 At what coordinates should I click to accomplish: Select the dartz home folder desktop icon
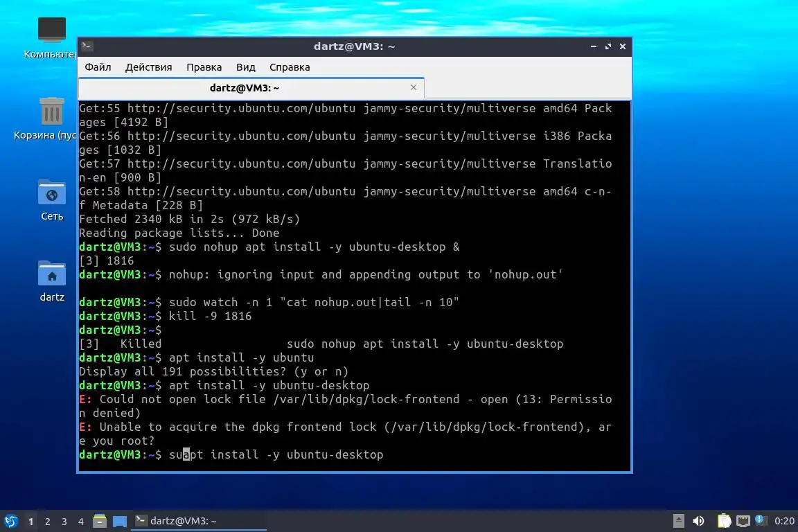(51, 281)
